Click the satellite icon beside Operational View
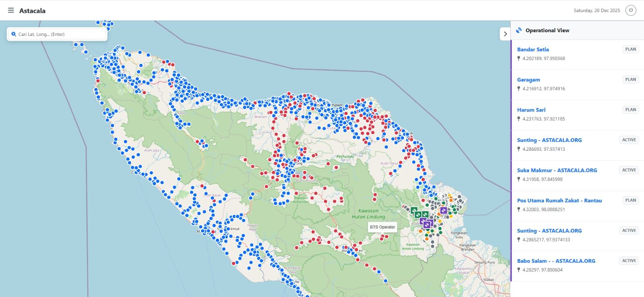The width and height of the screenshot is (644, 297). (519, 30)
